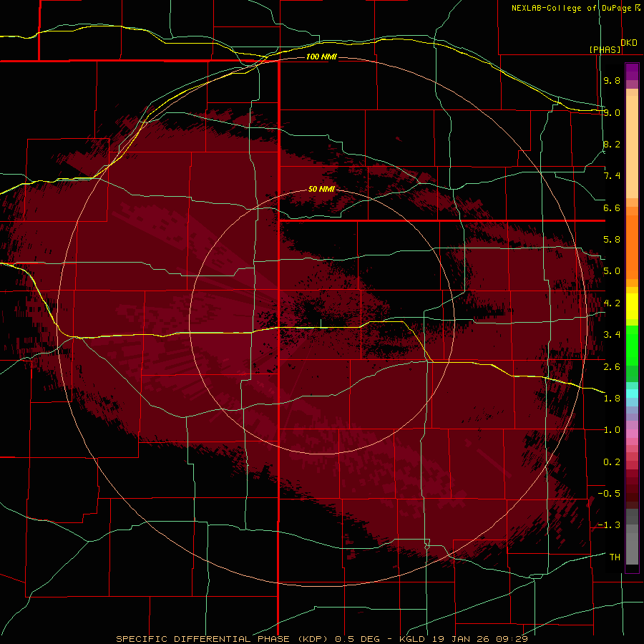Viewport: 644px width, 644px height.
Task: Select the 1.8 scale value
Action: pos(612,399)
